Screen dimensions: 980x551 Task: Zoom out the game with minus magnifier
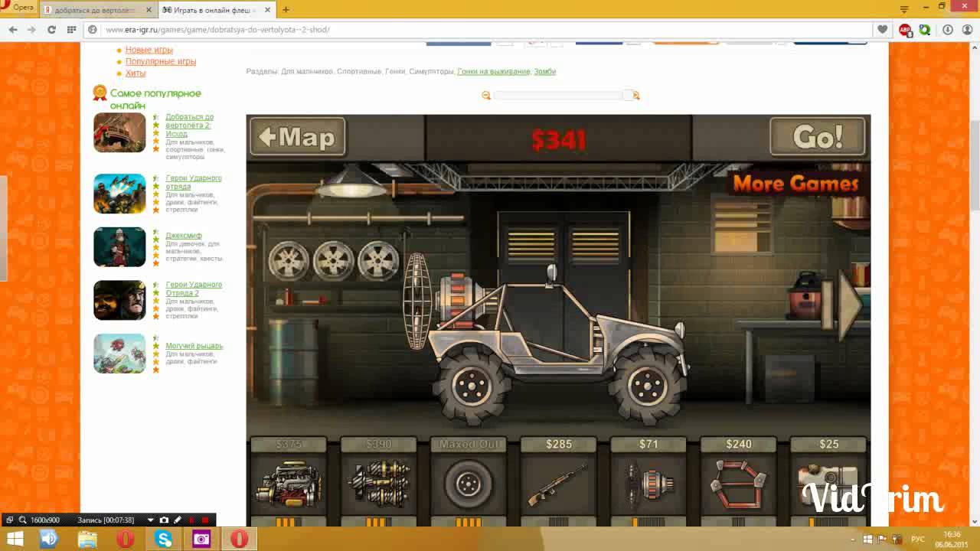[x=486, y=96]
